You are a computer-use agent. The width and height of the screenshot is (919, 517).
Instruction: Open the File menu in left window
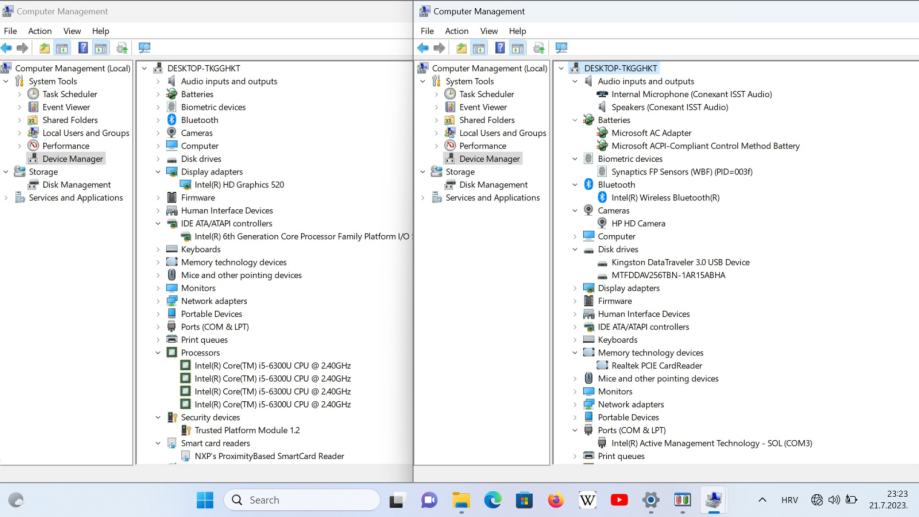tap(10, 31)
